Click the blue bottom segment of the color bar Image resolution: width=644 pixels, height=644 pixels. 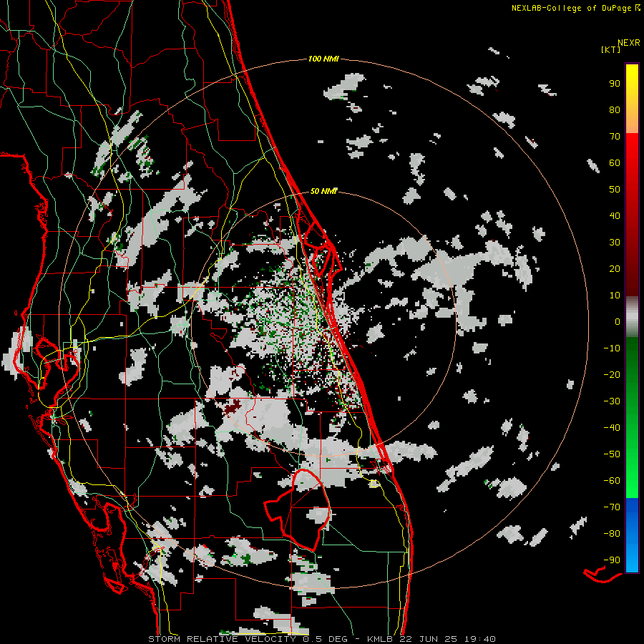click(x=632, y=535)
